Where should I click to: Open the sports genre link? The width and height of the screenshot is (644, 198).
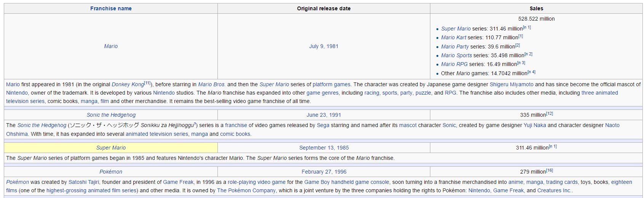(390, 93)
